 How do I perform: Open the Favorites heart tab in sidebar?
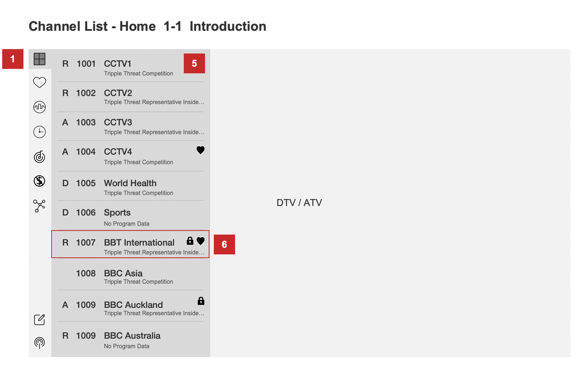coord(40,82)
